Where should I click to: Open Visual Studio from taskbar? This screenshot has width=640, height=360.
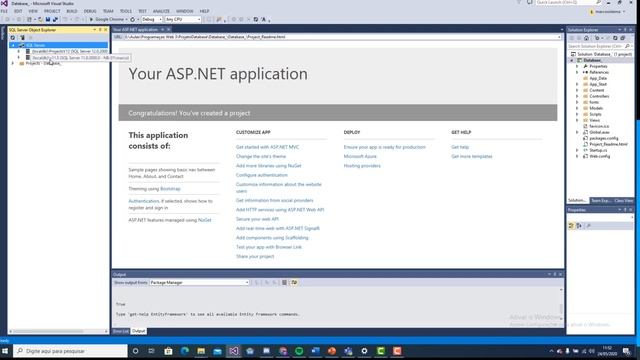point(233,351)
